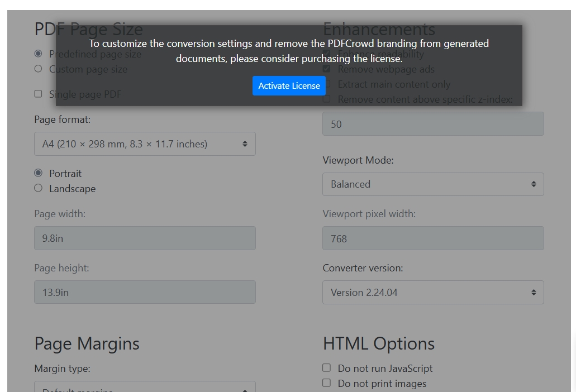
Task: Click the z-index field showing 50
Action: point(433,124)
